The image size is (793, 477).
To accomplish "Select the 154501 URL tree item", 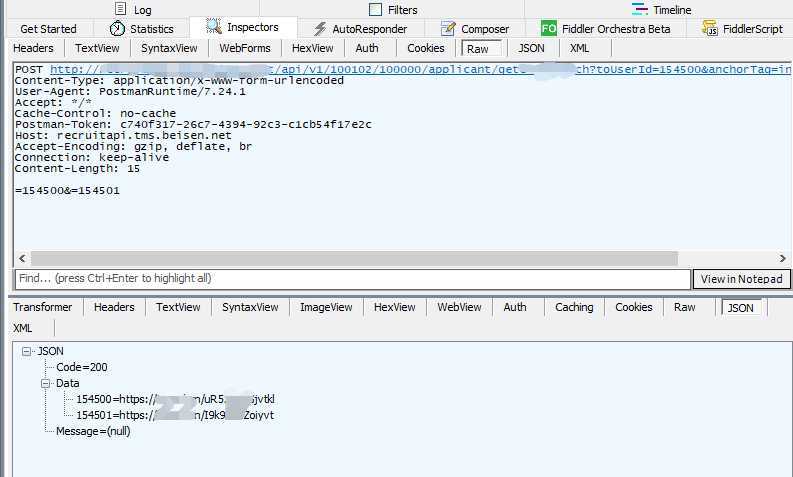I will click(x=175, y=415).
